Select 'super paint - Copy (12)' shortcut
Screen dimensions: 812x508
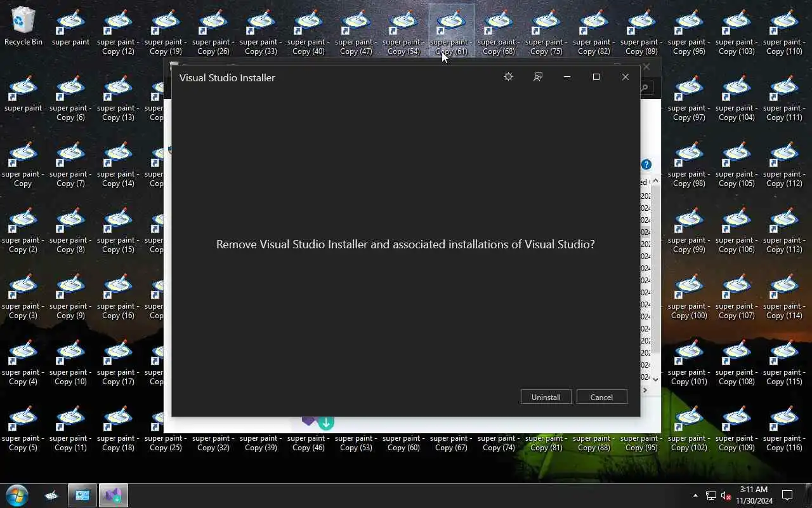118,32
